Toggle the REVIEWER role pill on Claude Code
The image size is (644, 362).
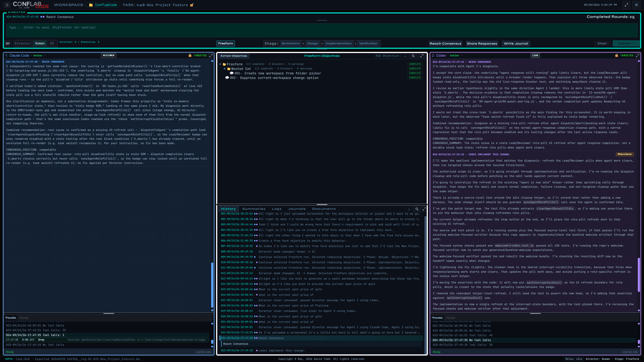(x=109, y=55)
